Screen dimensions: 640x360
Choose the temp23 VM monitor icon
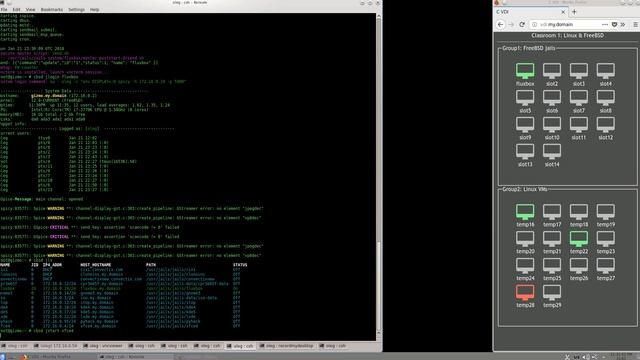606,239
